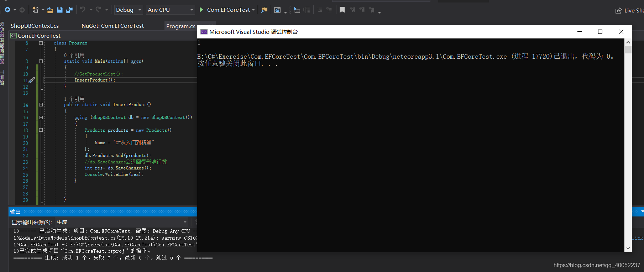Collapse the using ShopDBContext block
This screenshot has width=644, height=272.
tap(41, 117)
